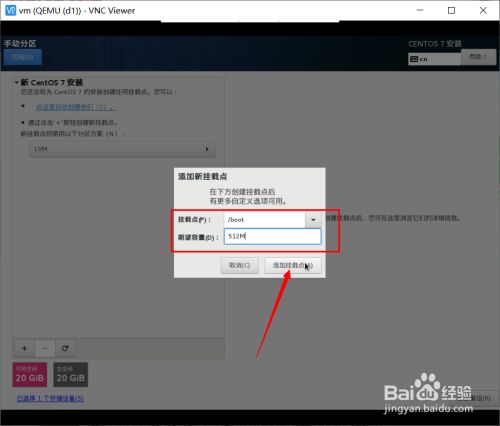Open the mount point dropdown arrow
Viewport: 500px width, 426px height.
[313, 220]
